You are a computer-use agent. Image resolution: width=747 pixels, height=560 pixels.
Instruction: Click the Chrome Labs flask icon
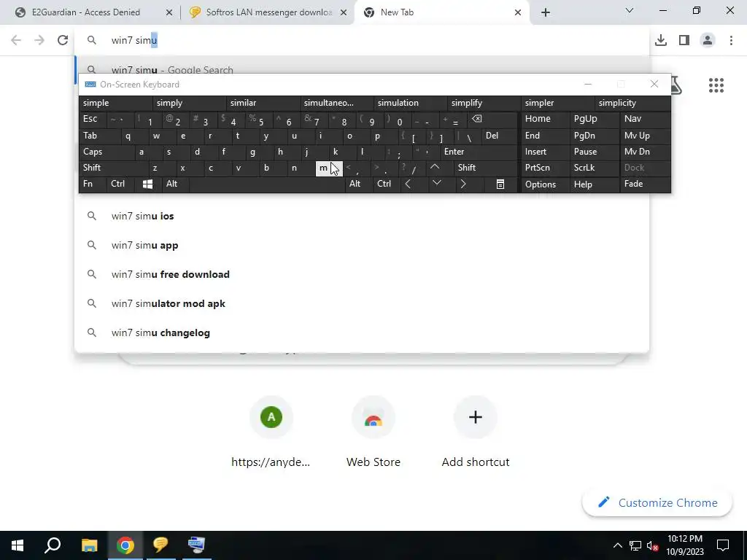(676, 86)
